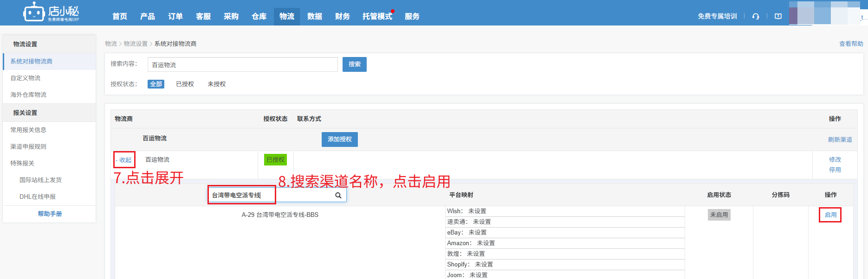Open 服务 menu in top navigation
Screen dimensions: 868x279
(x=412, y=16)
